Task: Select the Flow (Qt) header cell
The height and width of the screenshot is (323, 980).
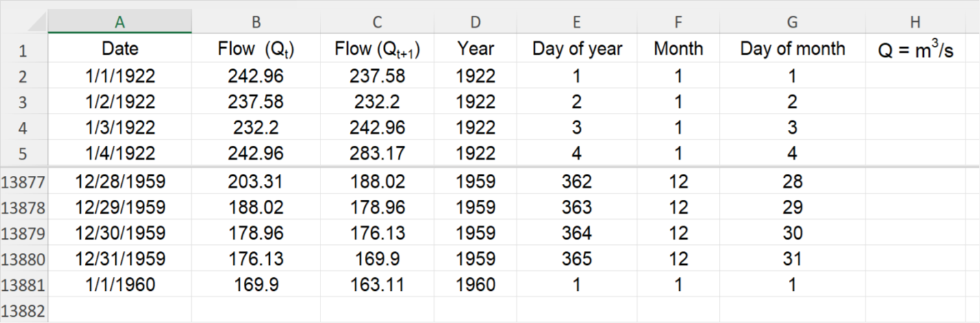Action: coord(255,49)
